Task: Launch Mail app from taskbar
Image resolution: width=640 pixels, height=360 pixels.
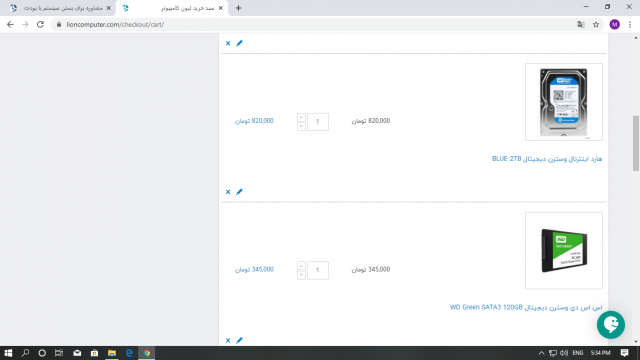Action: (x=77, y=353)
